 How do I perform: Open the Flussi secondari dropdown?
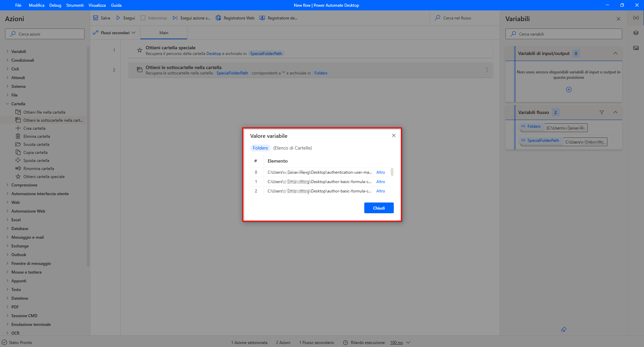114,33
